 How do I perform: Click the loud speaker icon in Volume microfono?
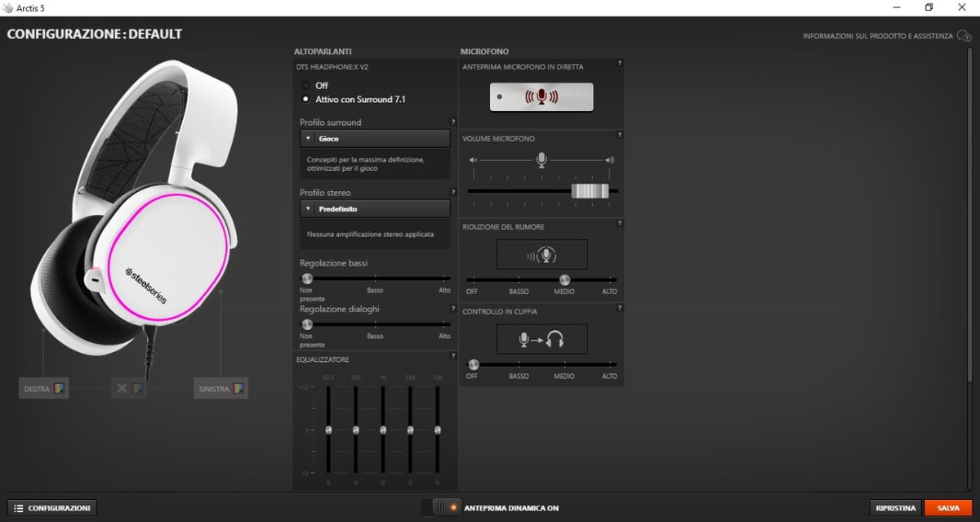click(x=609, y=160)
